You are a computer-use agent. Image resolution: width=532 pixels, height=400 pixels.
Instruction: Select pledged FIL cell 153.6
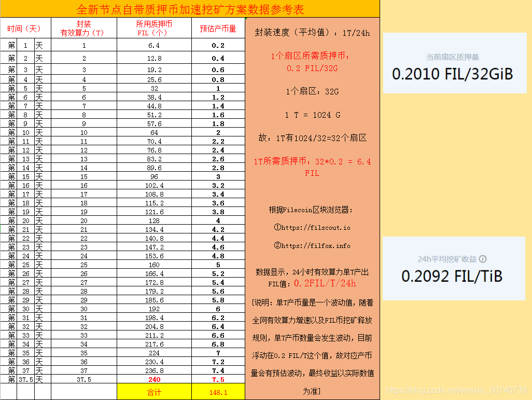tap(154, 256)
